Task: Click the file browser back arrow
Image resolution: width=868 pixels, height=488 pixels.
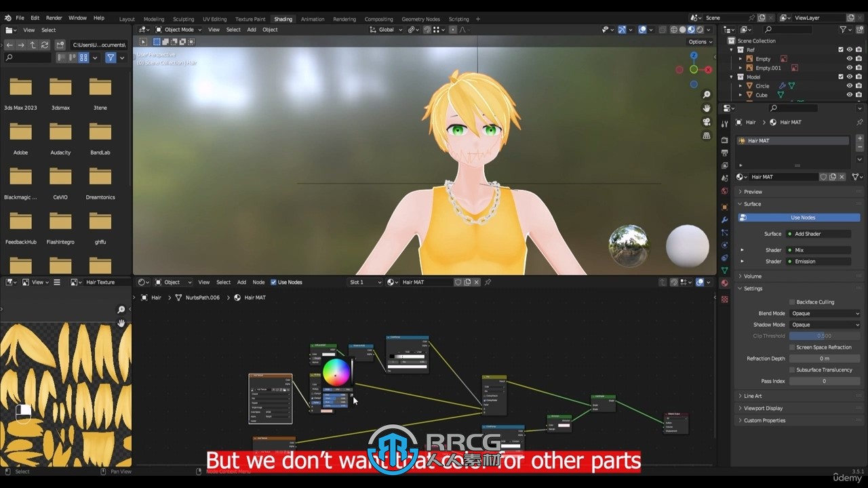Action: [x=9, y=45]
